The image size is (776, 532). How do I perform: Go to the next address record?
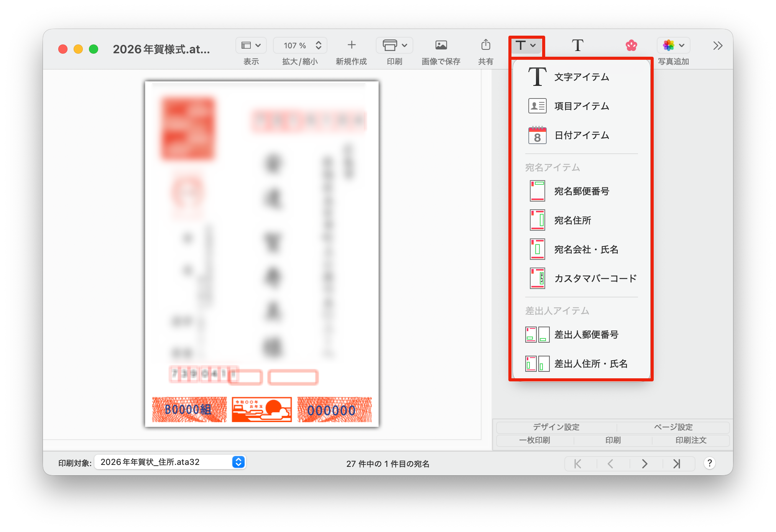(x=645, y=464)
